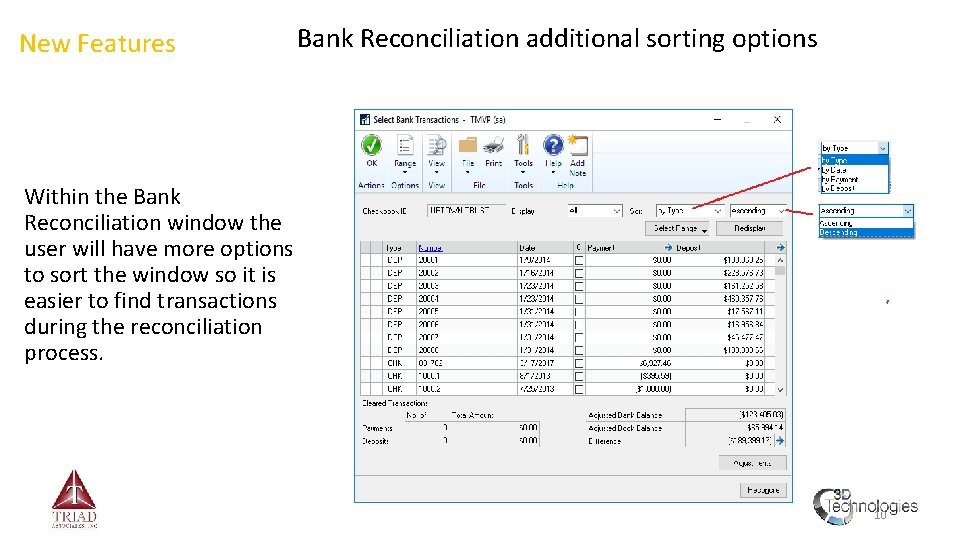Click the grid scrollbar up arrow
Screen dimensions: 960x540
[780, 260]
